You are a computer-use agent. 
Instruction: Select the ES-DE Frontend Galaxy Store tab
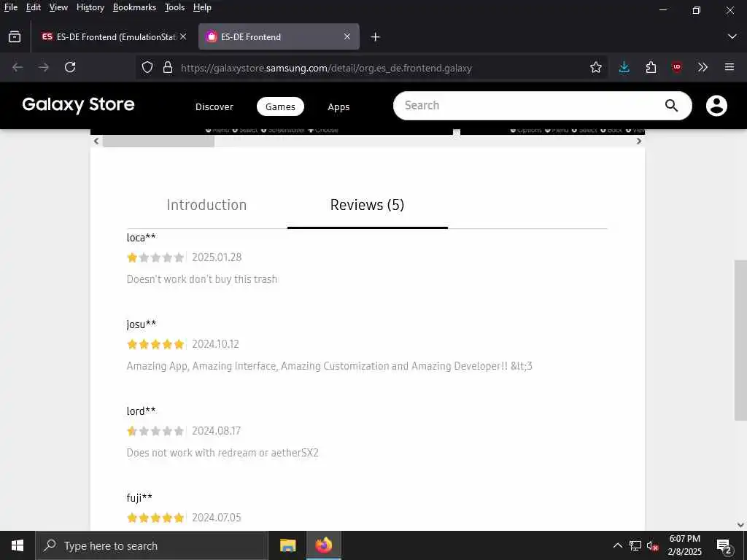pos(279,36)
